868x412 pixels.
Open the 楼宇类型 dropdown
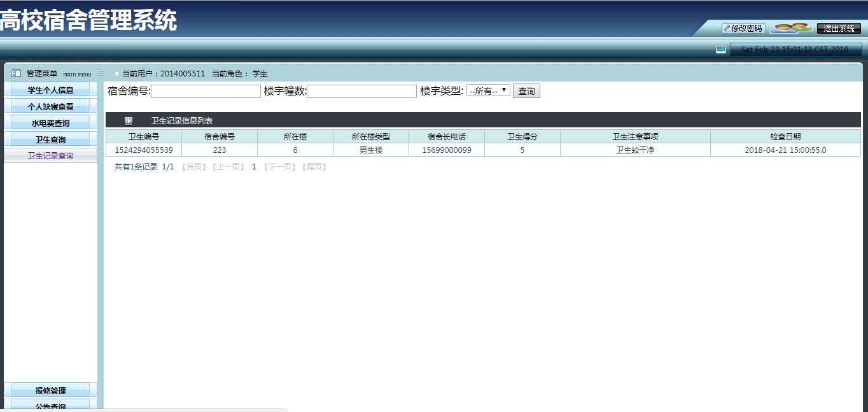(x=488, y=91)
